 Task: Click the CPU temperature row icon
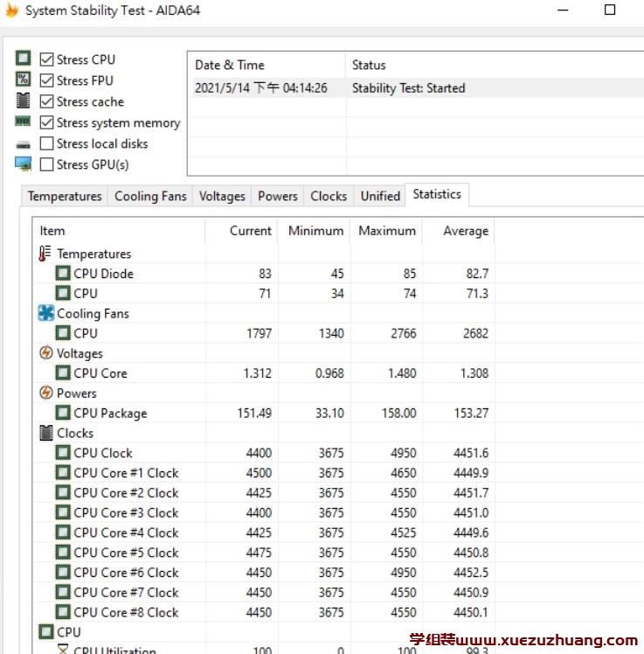point(63,293)
